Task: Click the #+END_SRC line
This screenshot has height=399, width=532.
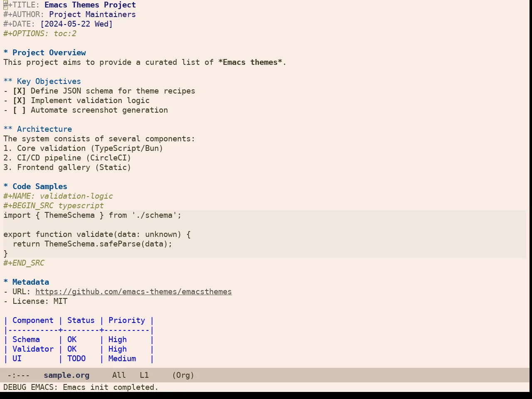Action: [24, 263]
